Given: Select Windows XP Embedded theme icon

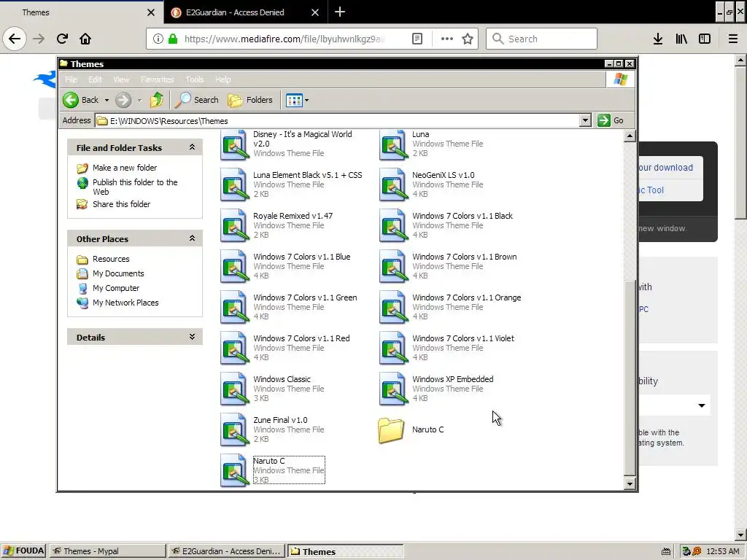Looking at the screenshot, I should click(x=393, y=389).
